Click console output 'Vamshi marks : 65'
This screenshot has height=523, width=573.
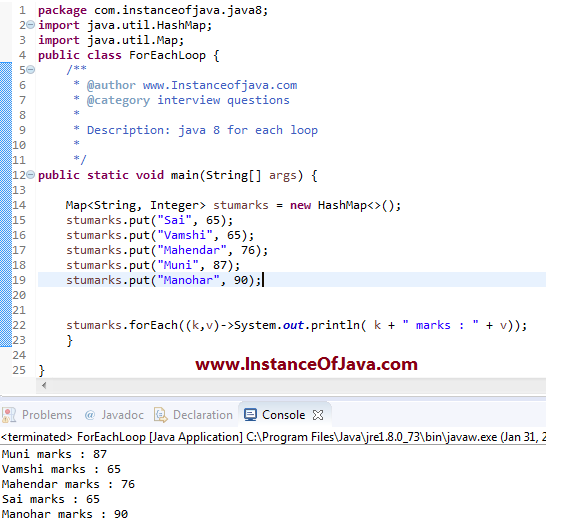click(61, 469)
